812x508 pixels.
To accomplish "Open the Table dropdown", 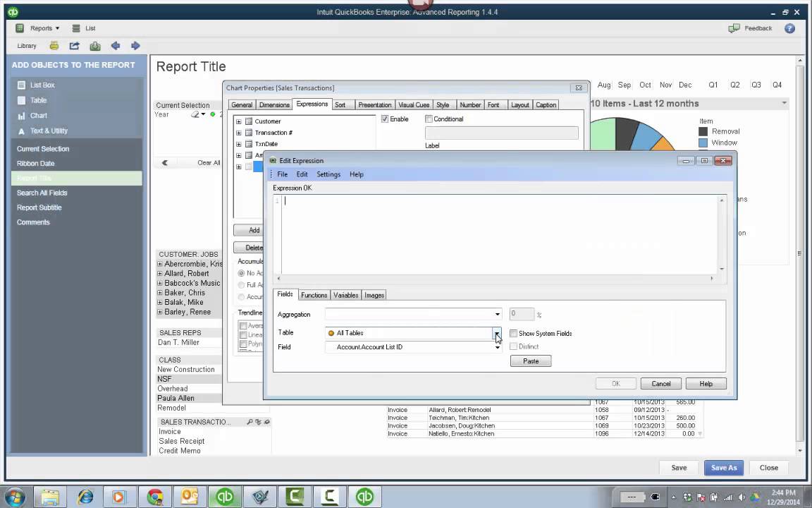I will (x=497, y=333).
